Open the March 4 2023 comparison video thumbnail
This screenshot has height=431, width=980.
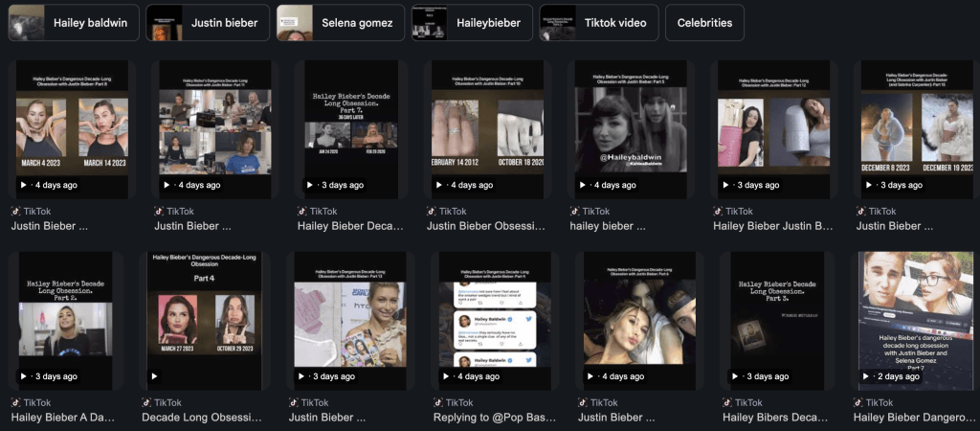(x=72, y=129)
